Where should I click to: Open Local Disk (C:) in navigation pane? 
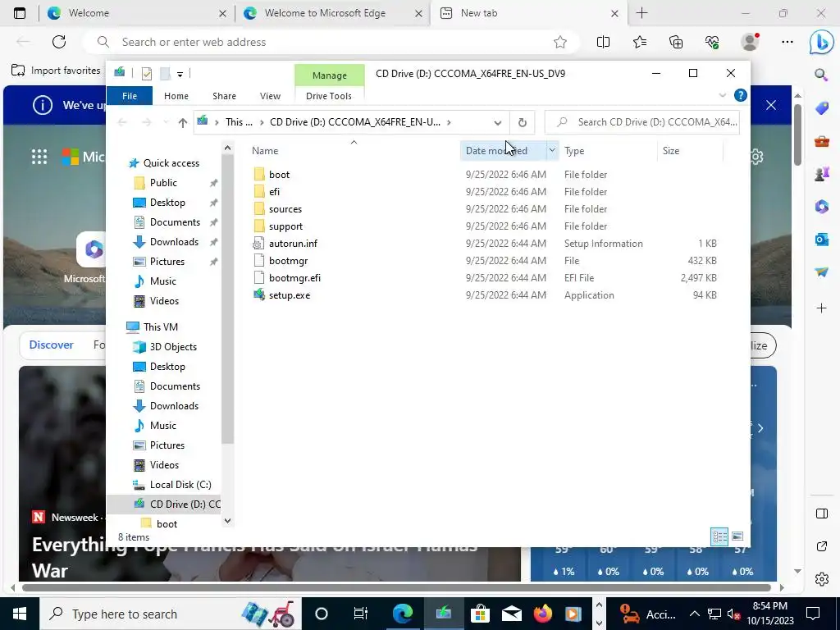pyautogui.click(x=180, y=484)
